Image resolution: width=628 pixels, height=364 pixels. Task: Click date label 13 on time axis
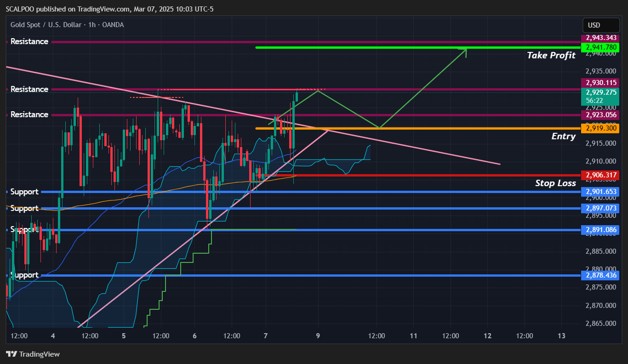(x=561, y=336)
